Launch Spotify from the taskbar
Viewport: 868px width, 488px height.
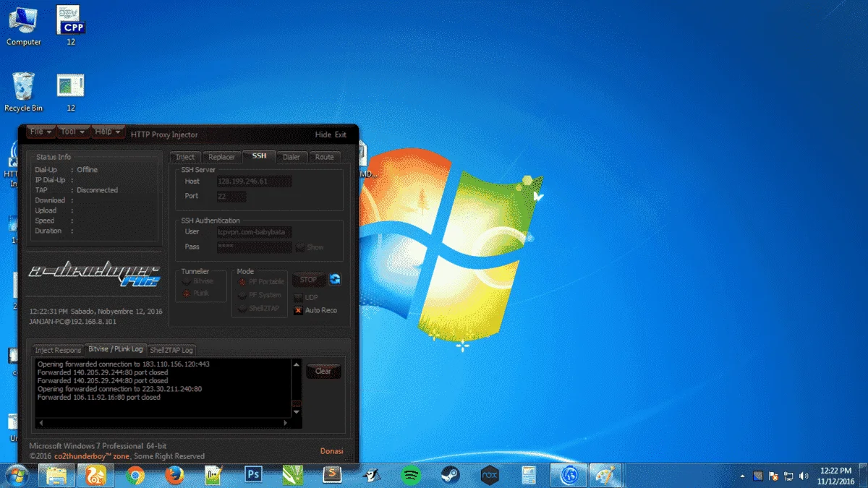(x=411, y=475)
